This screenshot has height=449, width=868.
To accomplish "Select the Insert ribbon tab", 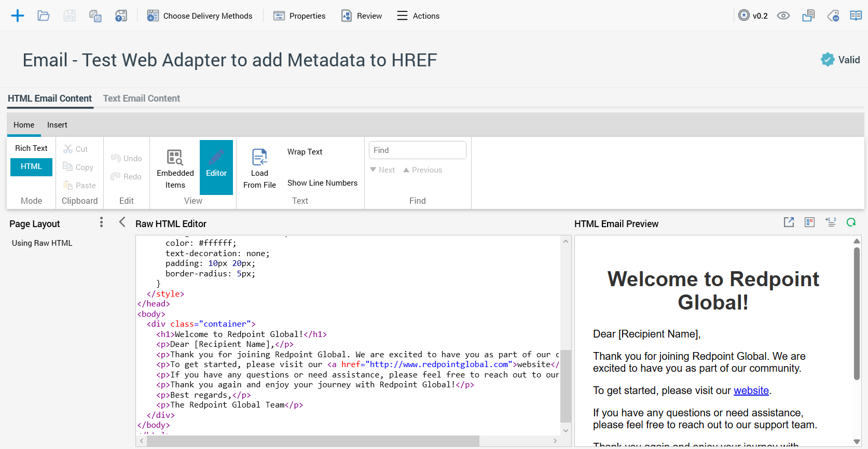I will tap(57, 125).
